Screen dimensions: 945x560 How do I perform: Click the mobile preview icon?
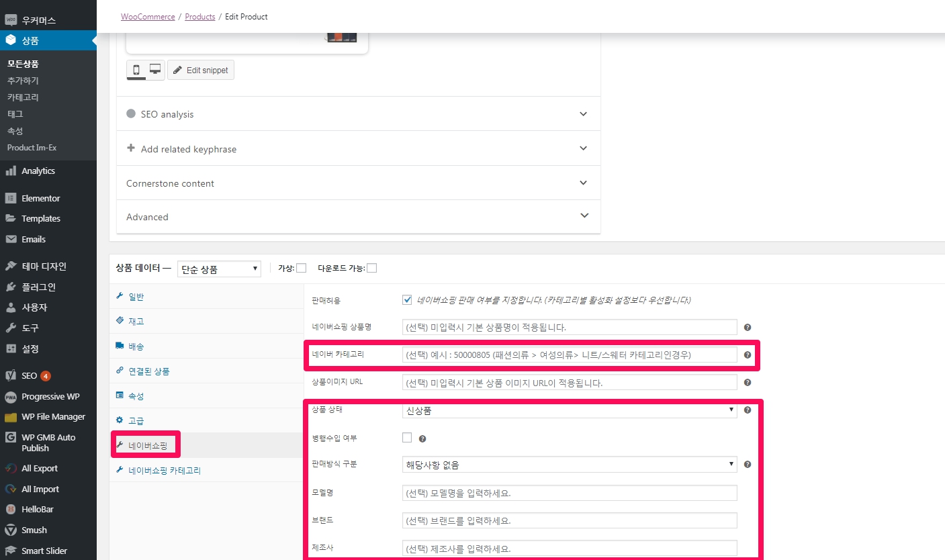point(136,70)
